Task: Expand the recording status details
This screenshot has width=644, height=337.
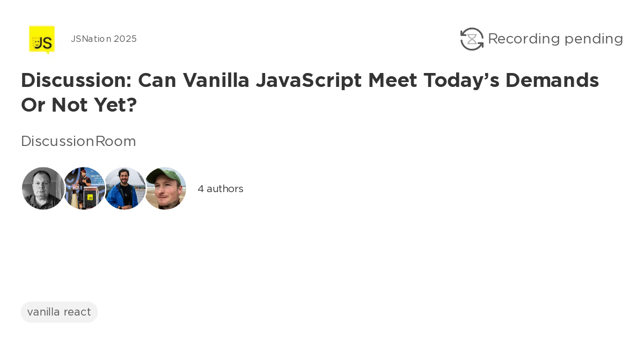Action: coord(542,39)
